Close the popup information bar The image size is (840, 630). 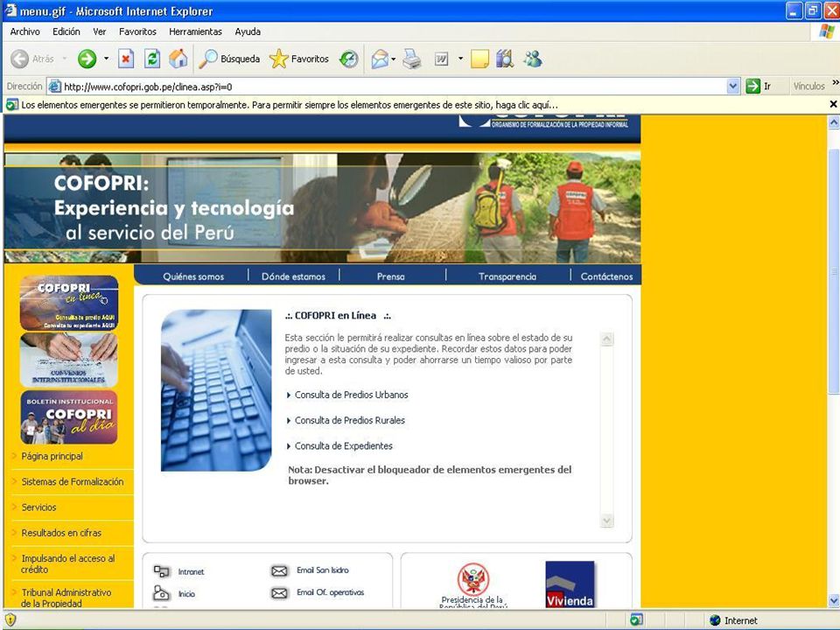tap(833, 104)
